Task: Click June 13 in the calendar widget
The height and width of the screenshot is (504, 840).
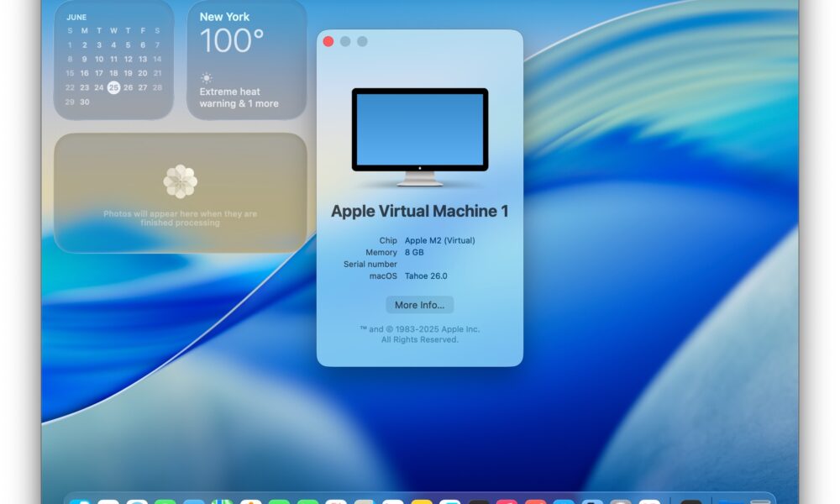Action: 143,59
